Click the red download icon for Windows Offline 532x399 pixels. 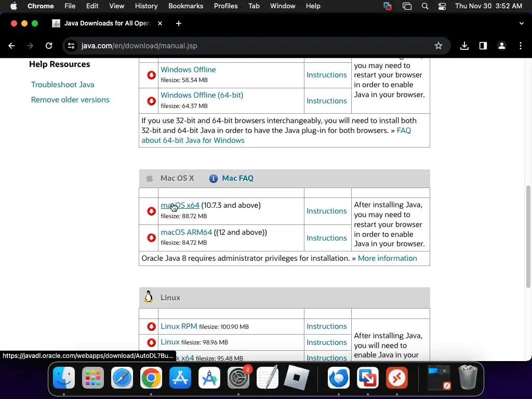tap(151, 75)
